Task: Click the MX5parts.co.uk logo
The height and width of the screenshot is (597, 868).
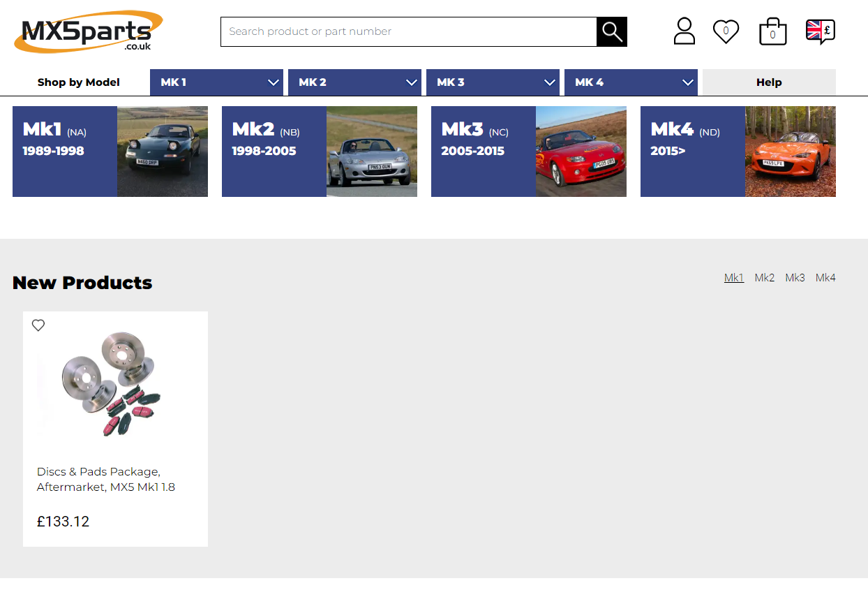Action: point(88,31)
